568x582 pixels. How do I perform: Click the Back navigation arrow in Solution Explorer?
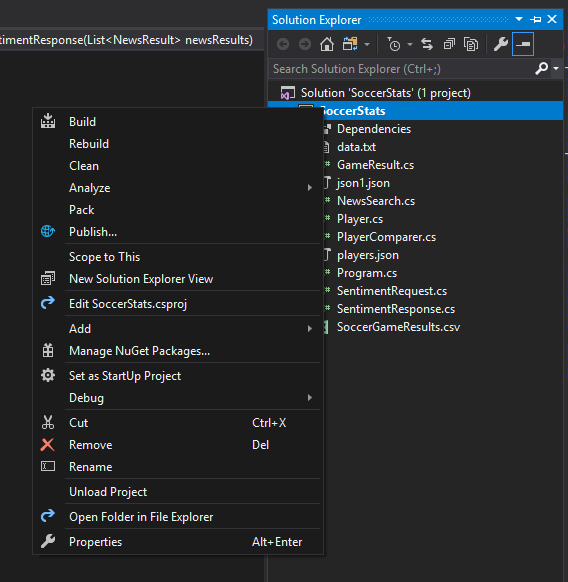coord(283,45)
